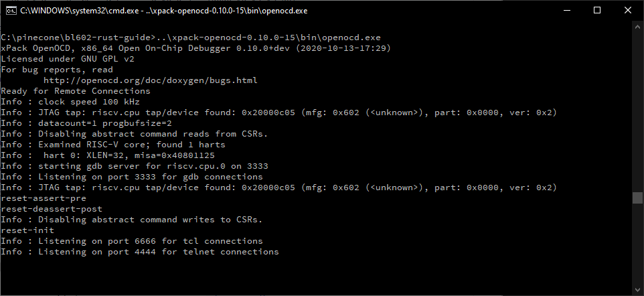Maximize the command prompt window
The image size is (644, 296).
click(x=598, y=10)
